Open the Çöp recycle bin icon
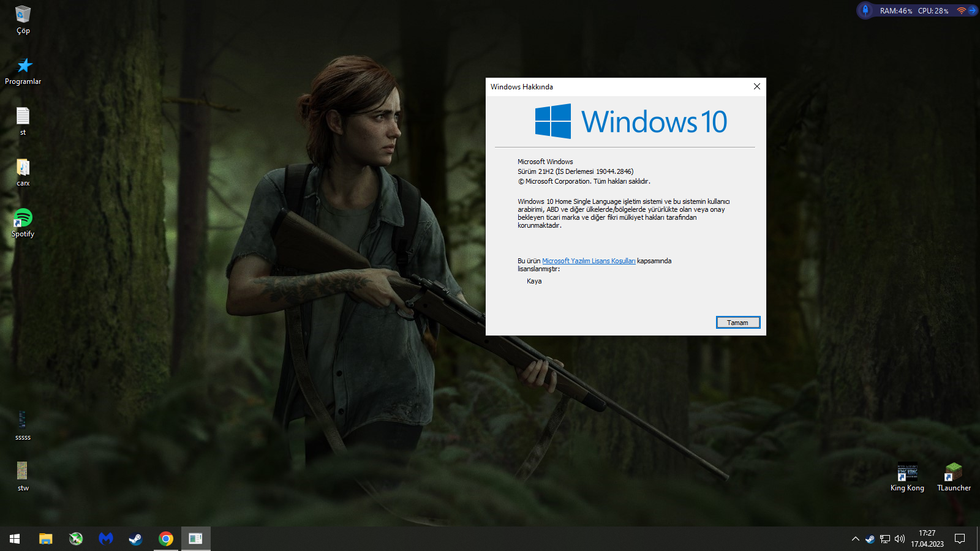Image resolution: width=980 pixels, height=551 pixels. 23,20
